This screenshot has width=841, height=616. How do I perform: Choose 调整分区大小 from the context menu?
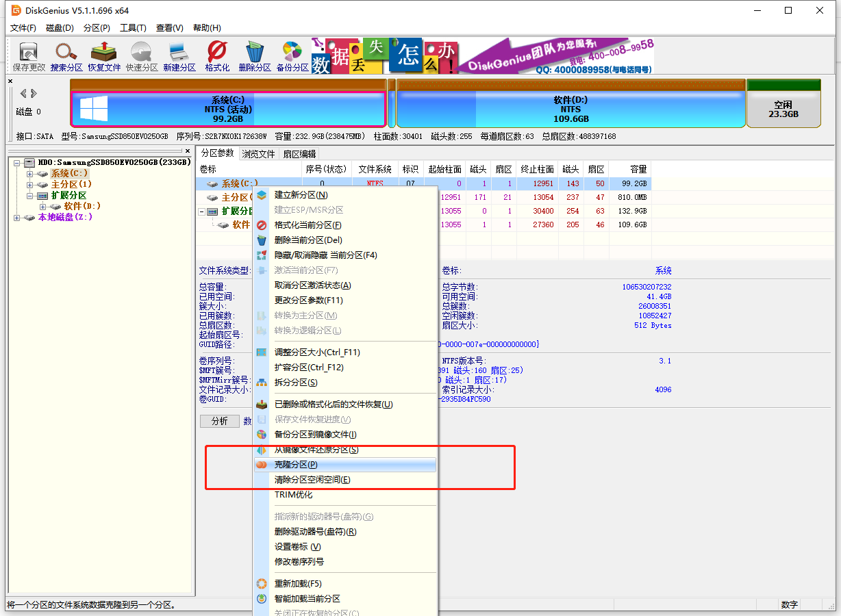pos(316,352)
